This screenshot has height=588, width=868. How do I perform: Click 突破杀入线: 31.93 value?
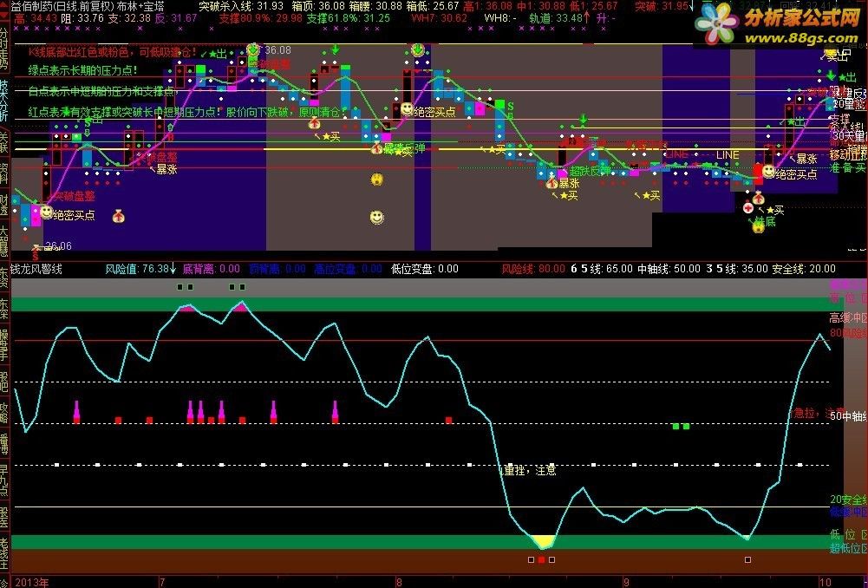(241, 6)
